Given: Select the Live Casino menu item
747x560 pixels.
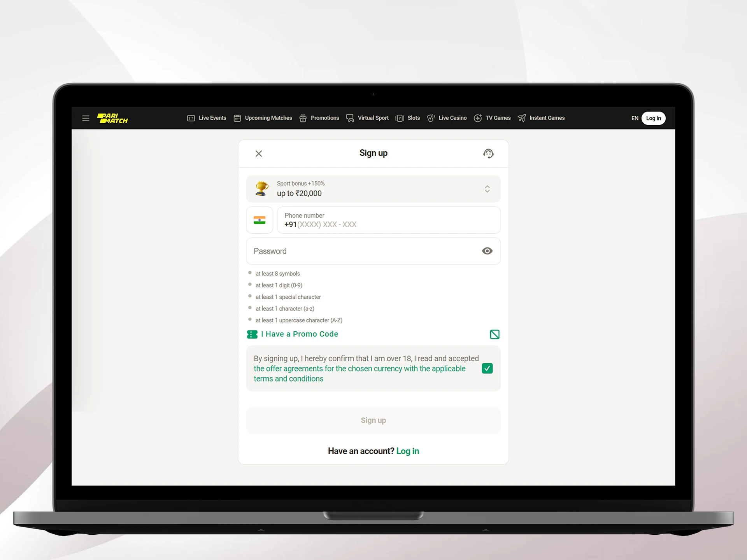Looking at the screenshot, I should (x=452, y=118).
